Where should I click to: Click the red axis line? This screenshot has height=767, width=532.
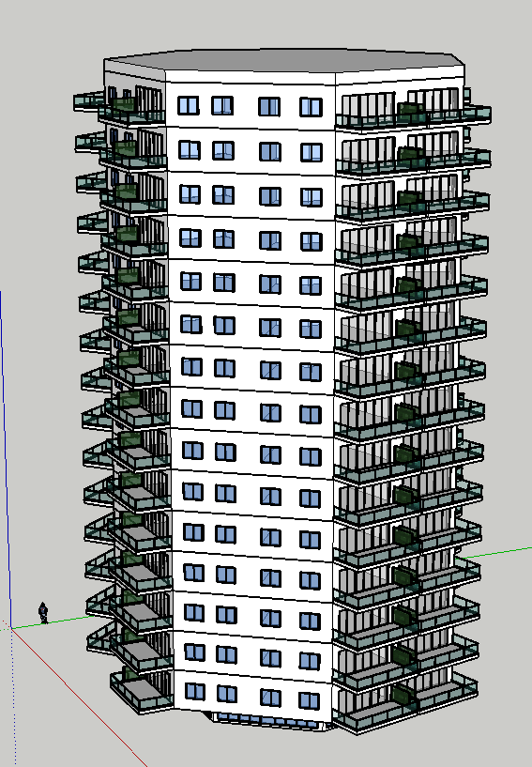pyautogui.click(x=78, y=696)
